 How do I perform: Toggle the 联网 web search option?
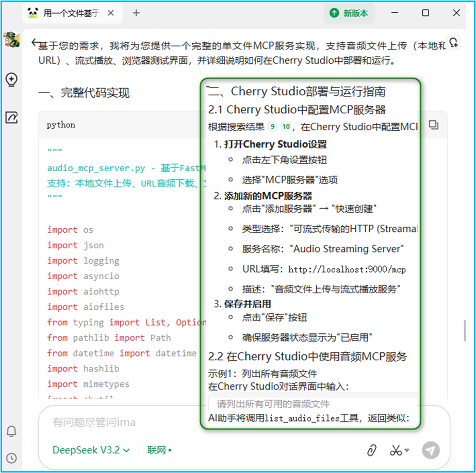(x=159, y=450)
